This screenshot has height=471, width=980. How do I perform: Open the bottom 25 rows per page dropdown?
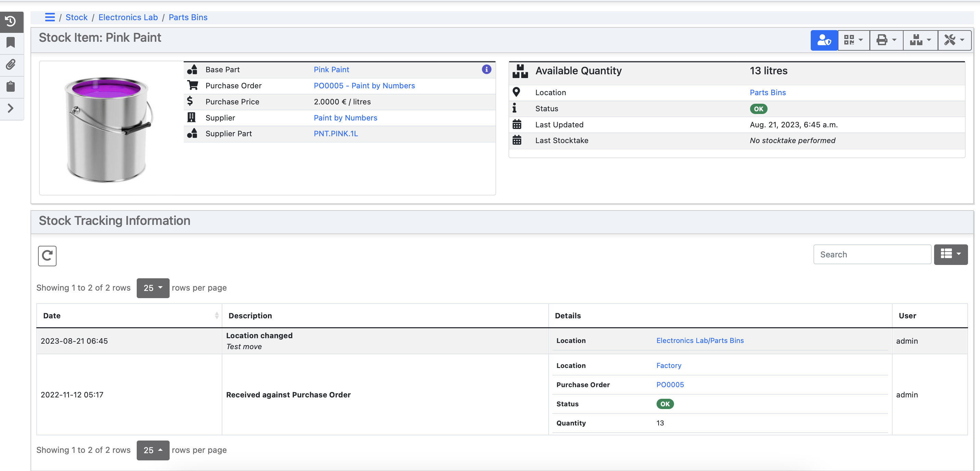(x=153, y=450)
